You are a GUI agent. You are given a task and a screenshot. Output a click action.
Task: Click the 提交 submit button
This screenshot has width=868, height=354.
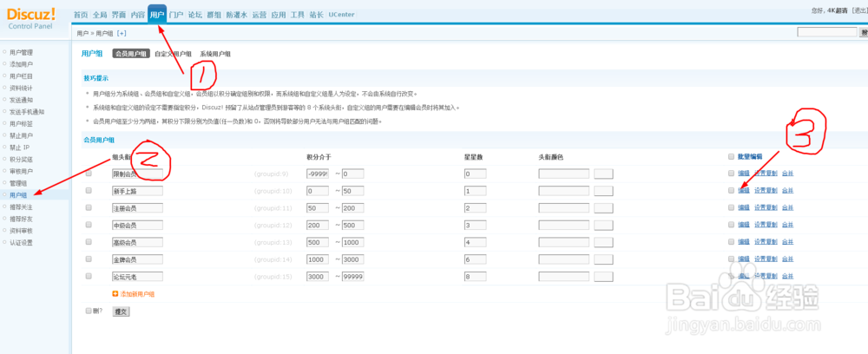[121, 312]
